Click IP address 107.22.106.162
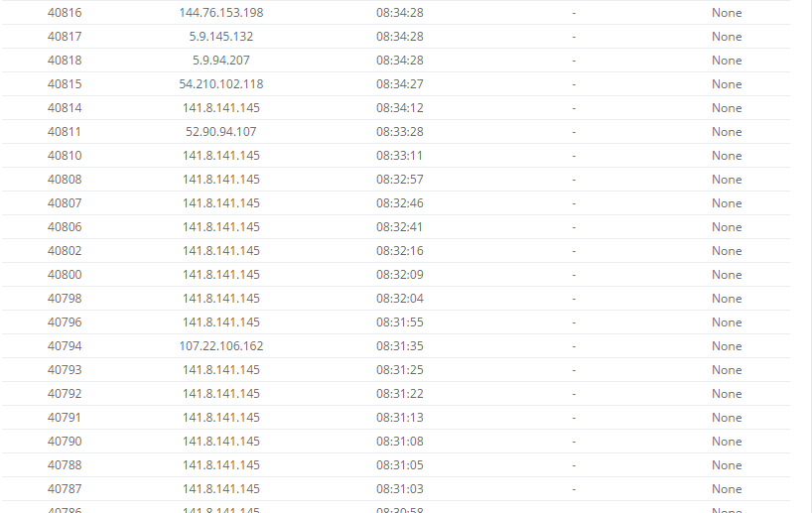This screenshot has height=513, width=812. click(x=221, y=345)
